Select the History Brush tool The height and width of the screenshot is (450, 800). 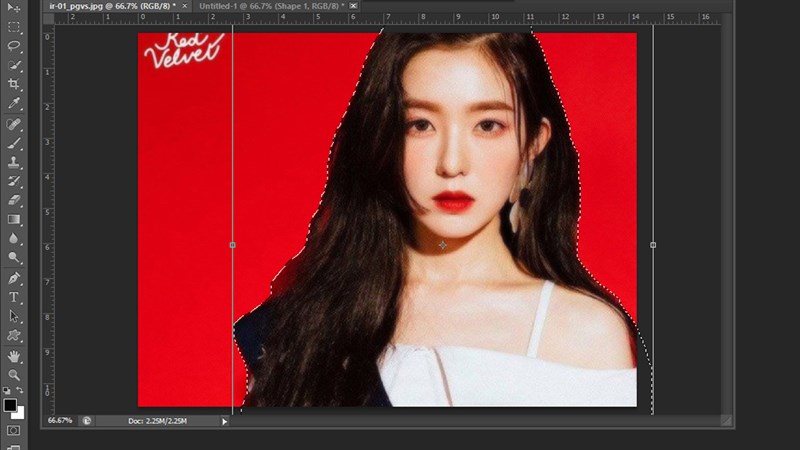click(14, 181)
